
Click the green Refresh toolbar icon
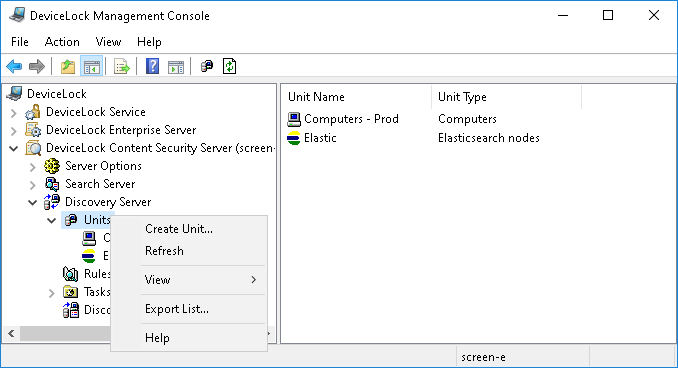[x=229, y=66]
